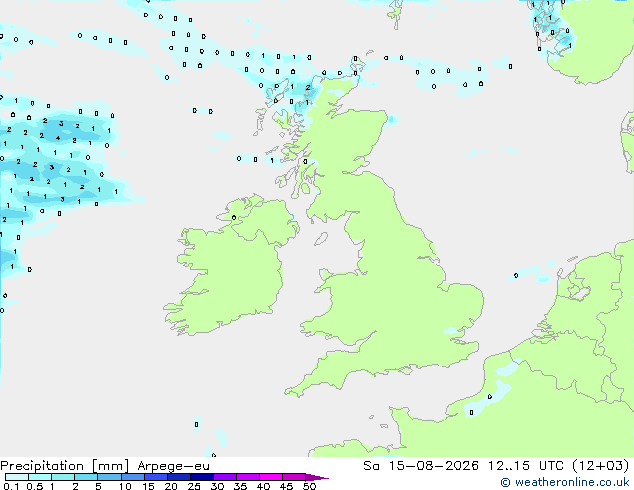Select the 35–40 mm bright magenta legend swatch

(247, 477)
